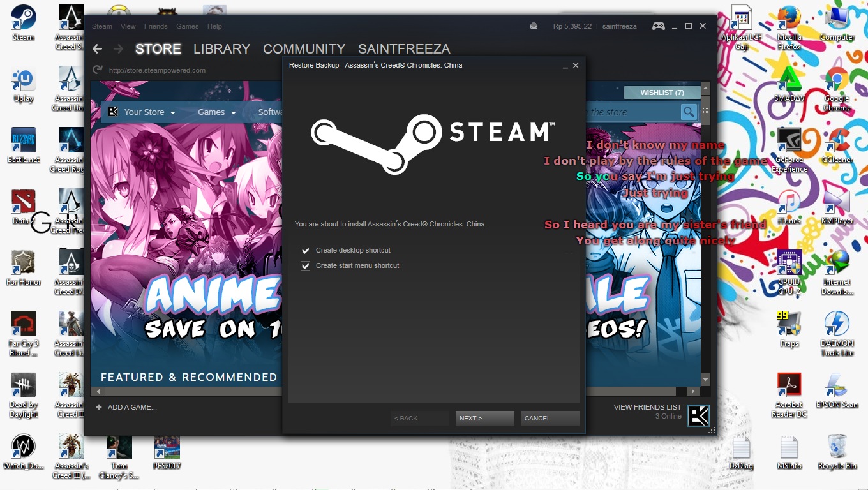Viewport: 868px width, 490px height.
Task: Click ADD A GAME link
Action: pyautogui.click(x=126, y=407)
